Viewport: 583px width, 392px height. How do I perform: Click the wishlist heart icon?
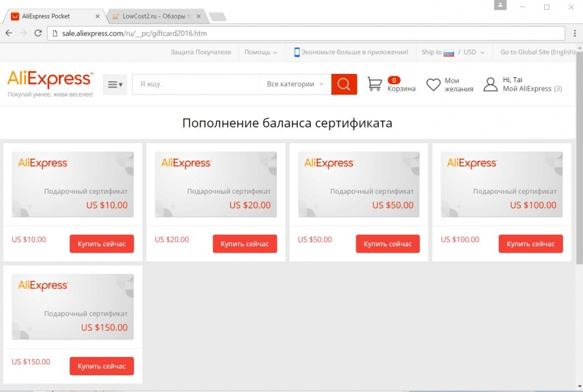pos(433,84)
